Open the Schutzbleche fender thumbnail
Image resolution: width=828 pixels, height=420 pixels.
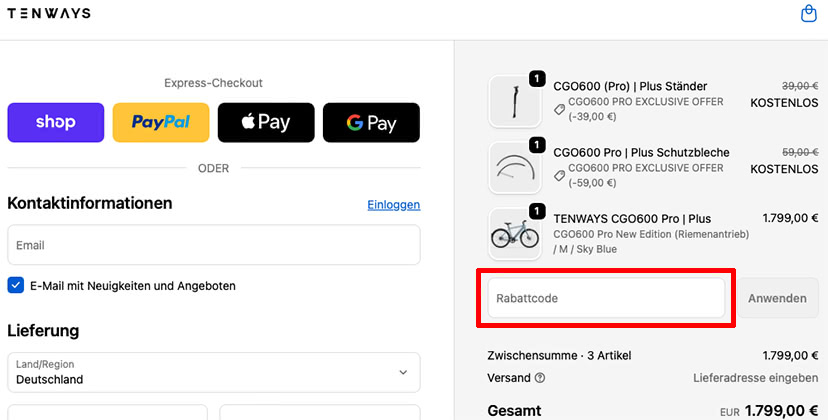pos(515,167)
